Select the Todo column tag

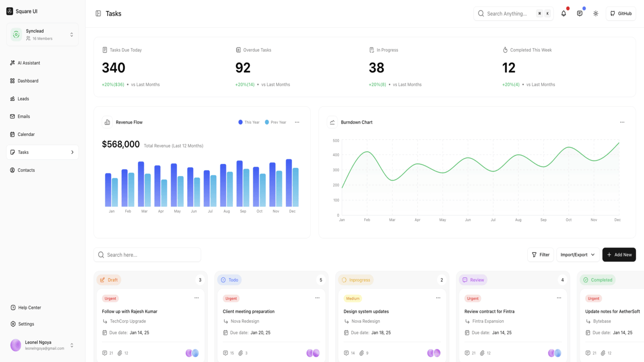point(229,280)
